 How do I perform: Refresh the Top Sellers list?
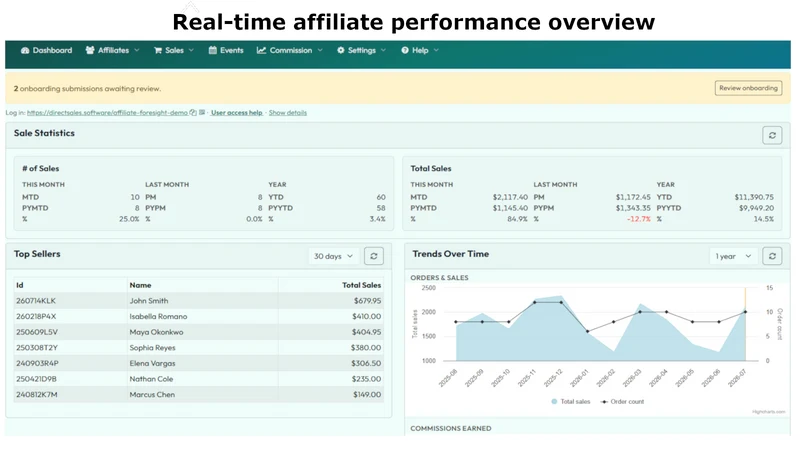tap(373, 256)
